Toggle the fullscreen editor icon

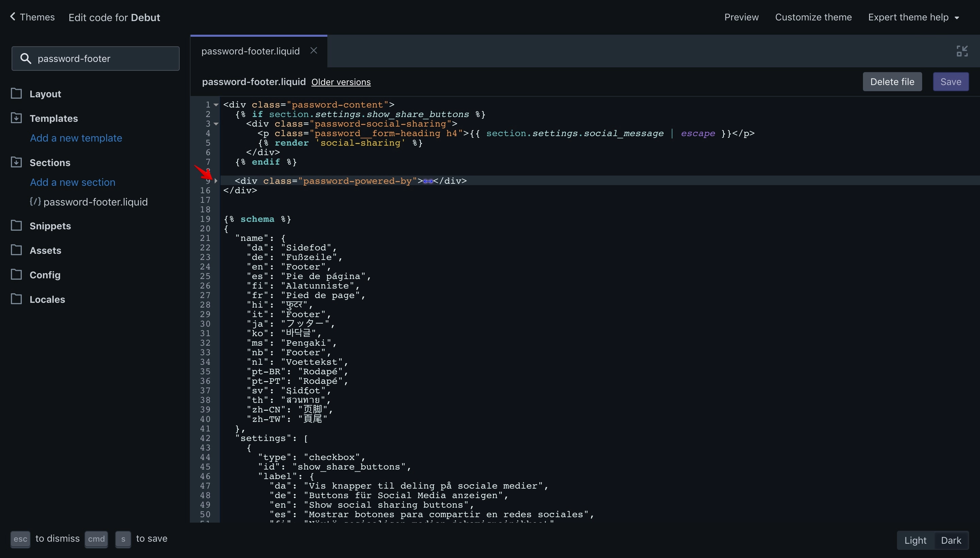click(x=962, y=51)
